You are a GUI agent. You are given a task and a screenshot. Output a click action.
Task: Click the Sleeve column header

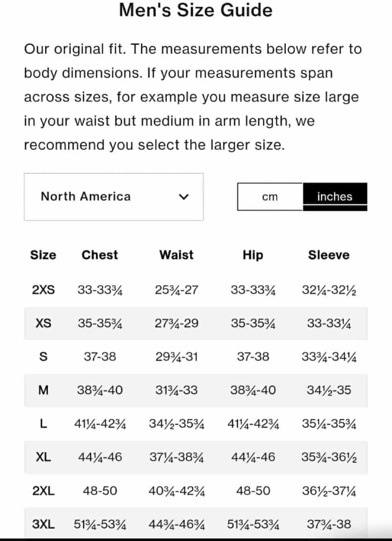tap(329, 255)
